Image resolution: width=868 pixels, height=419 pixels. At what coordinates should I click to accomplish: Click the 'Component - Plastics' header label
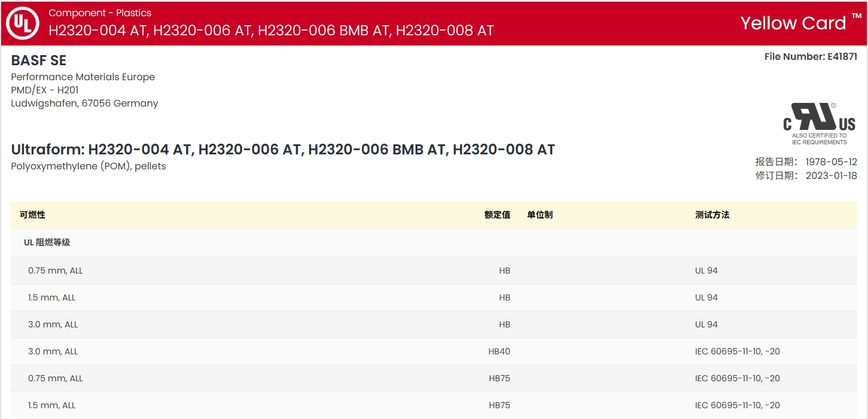point(100,13)
